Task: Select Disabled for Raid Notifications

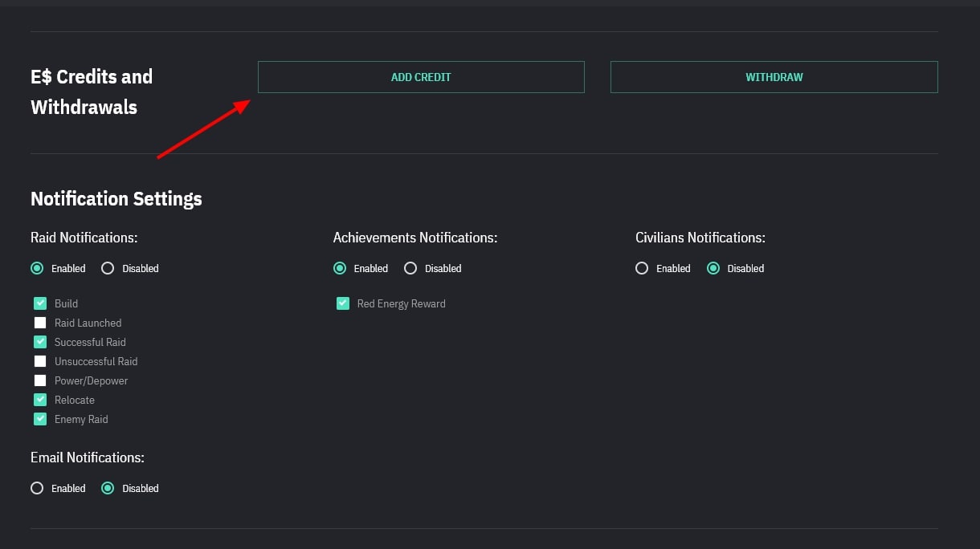Action: 108,268
